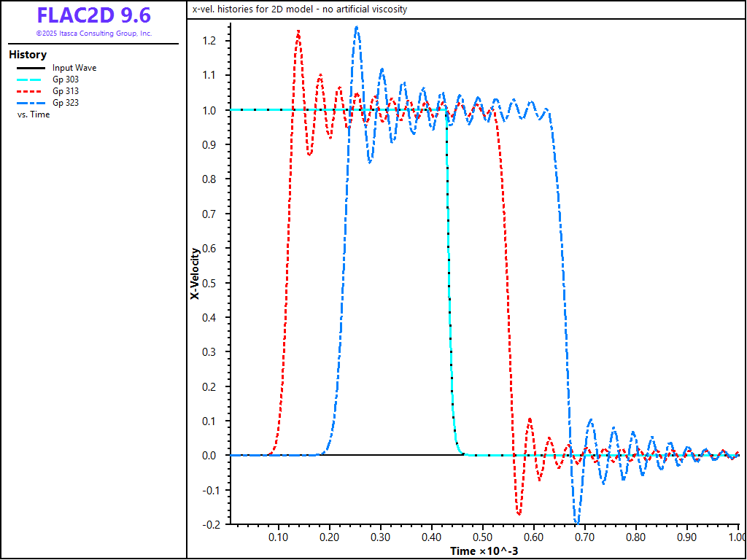The height and width of the screenshot is (560, 747).
Task: Select the Time ×10^-3 axis label
Action: [x=484, y=551]
